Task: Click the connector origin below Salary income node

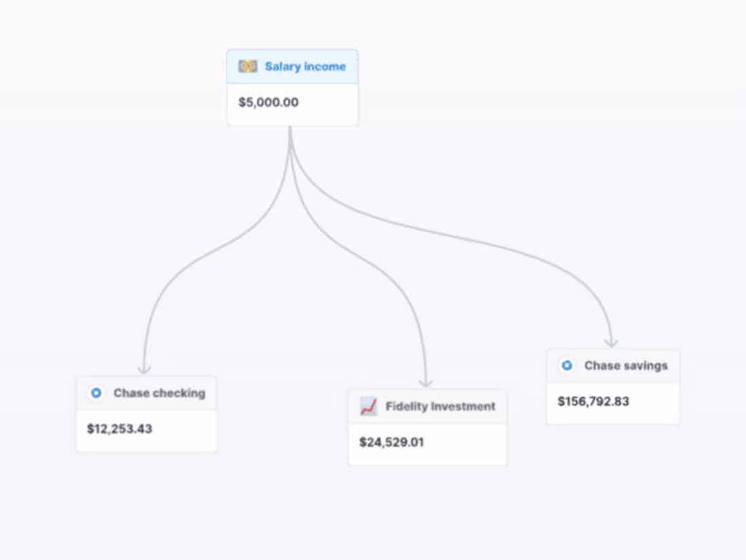Action: [x=290, y=130]
